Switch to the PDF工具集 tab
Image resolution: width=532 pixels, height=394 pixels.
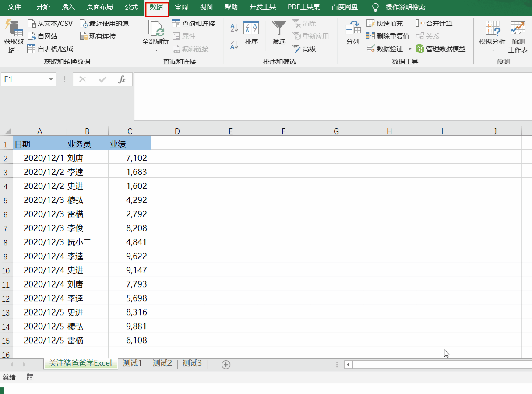point(303,7)
